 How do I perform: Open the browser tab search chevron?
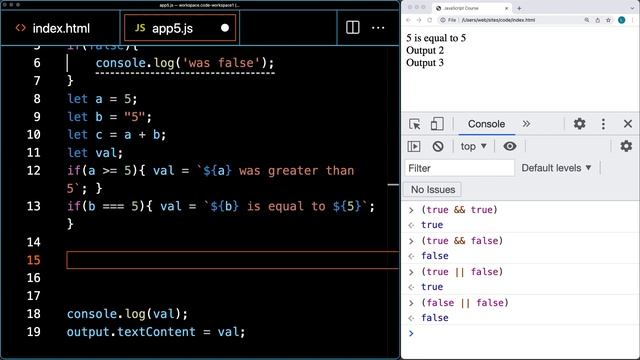pyautogui.click(x=633, y=8)
